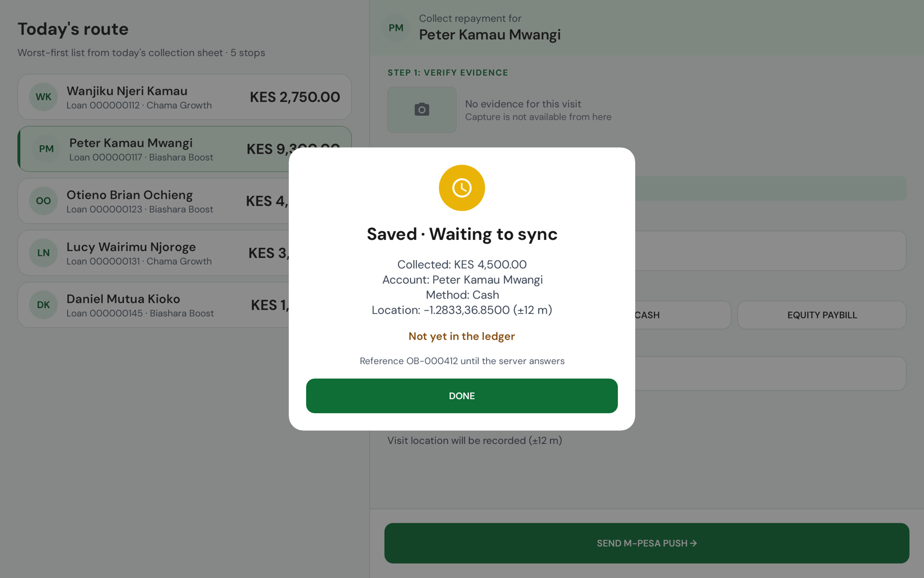924x578 pixels.
Task: Click the yellow clock sync icon
Action: pos(462,188)
